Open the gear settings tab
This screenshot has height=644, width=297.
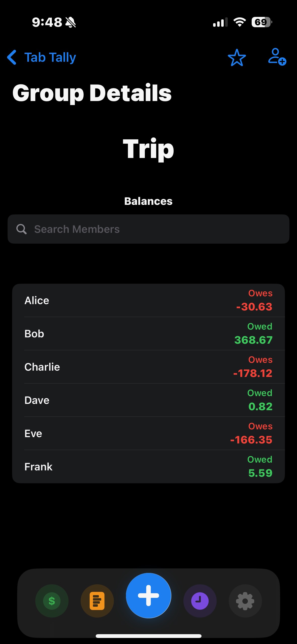[245, 601]
